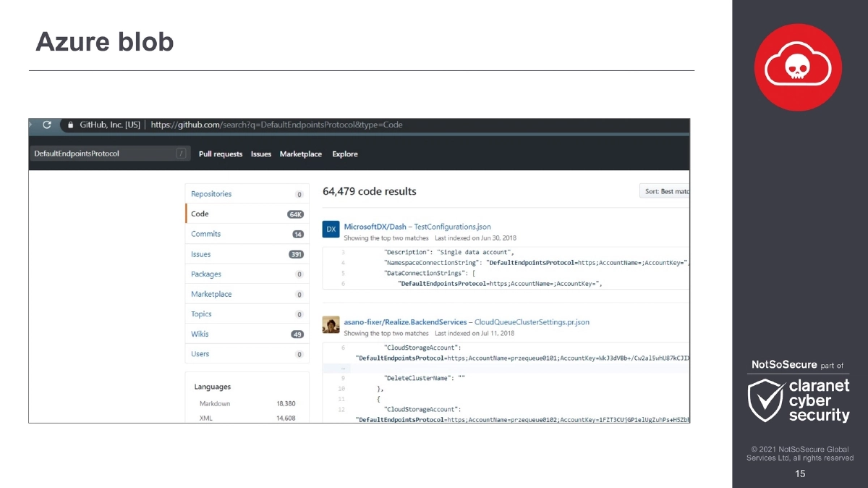Screen dimensions: 868x488
Task: Select the Issues filter showing 391 results
Action: (x=201, y=254)
